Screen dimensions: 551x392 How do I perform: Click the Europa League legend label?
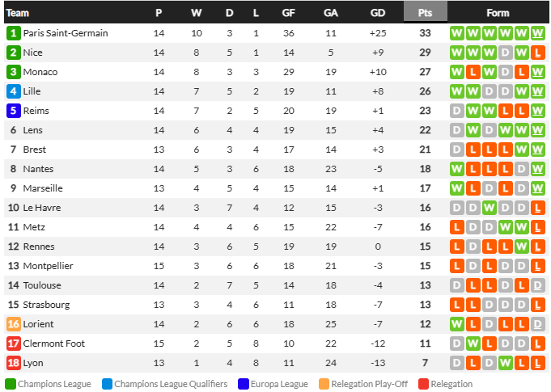point(279,384)
